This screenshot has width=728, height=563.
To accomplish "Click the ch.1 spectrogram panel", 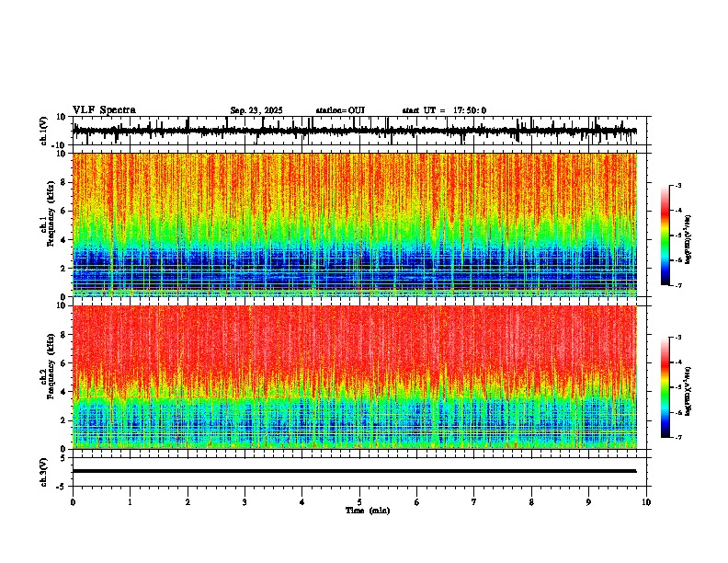I will (355, 224).
